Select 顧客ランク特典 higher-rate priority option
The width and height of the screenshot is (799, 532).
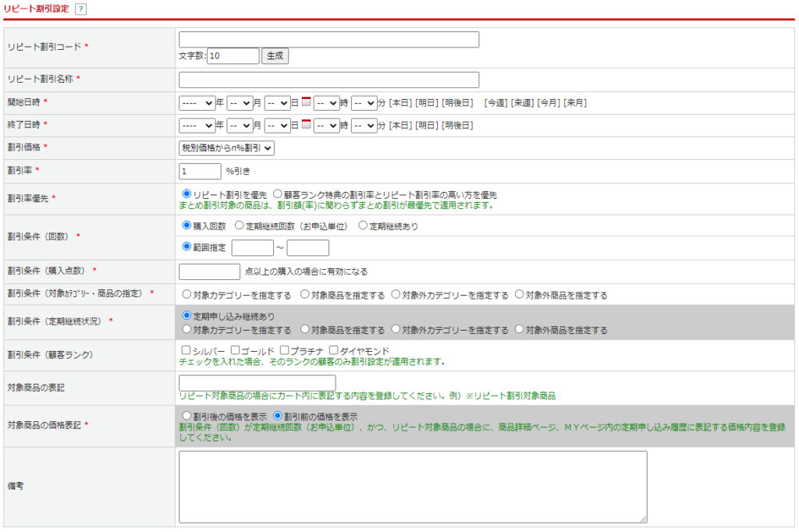pyautogui.click(x=277, y=194)
